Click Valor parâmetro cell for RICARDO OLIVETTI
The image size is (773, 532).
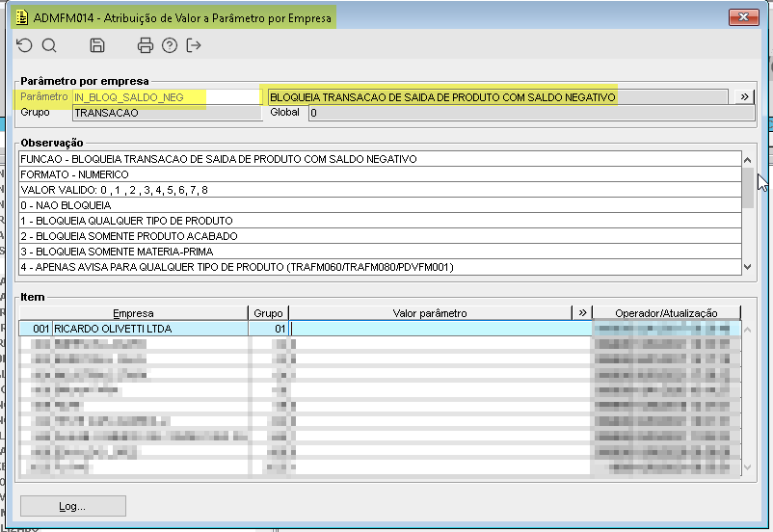pos(440,329)
